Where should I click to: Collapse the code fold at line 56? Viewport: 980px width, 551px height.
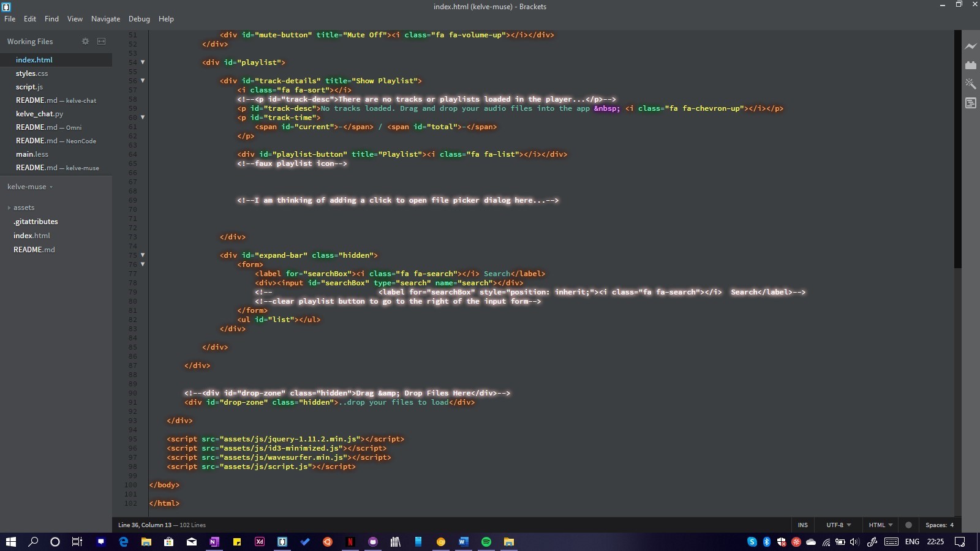click(x=143, y=80)
